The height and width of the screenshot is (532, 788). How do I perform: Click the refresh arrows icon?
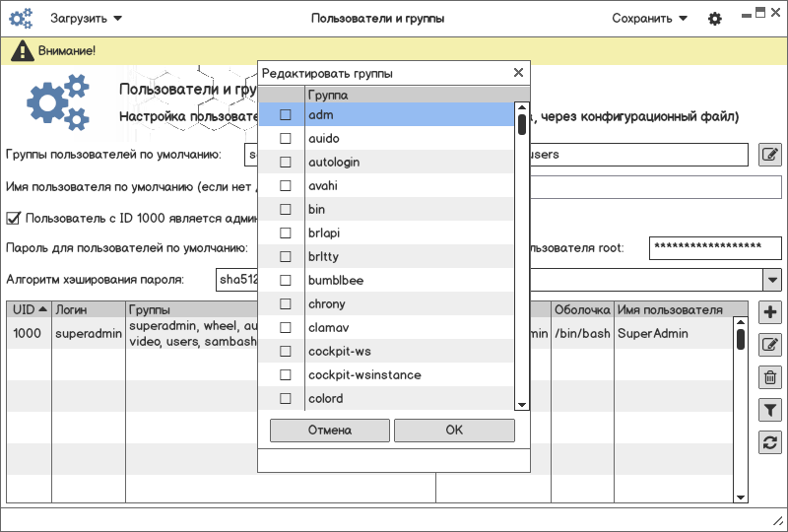tap(771, 442)
